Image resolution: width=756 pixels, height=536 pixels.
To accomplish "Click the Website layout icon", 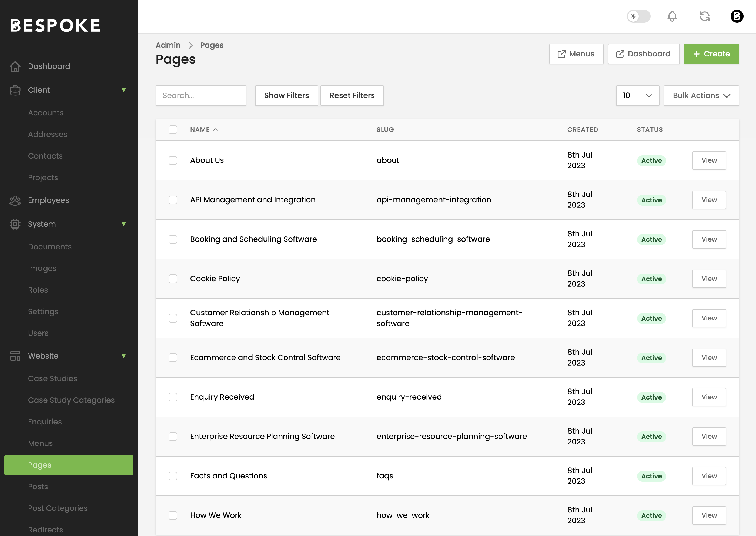I will pyautogui.click(x=15, y=356).
